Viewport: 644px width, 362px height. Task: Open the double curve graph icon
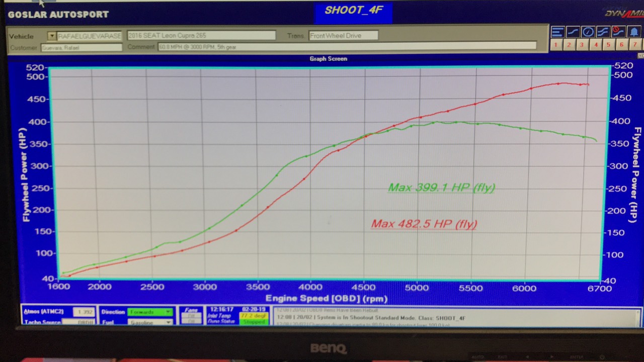tap(603, 32)
